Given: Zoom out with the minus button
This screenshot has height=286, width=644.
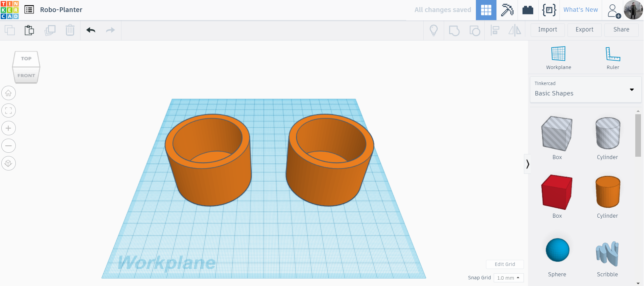Looking at the screenshot, I should [x=9, y=146].
